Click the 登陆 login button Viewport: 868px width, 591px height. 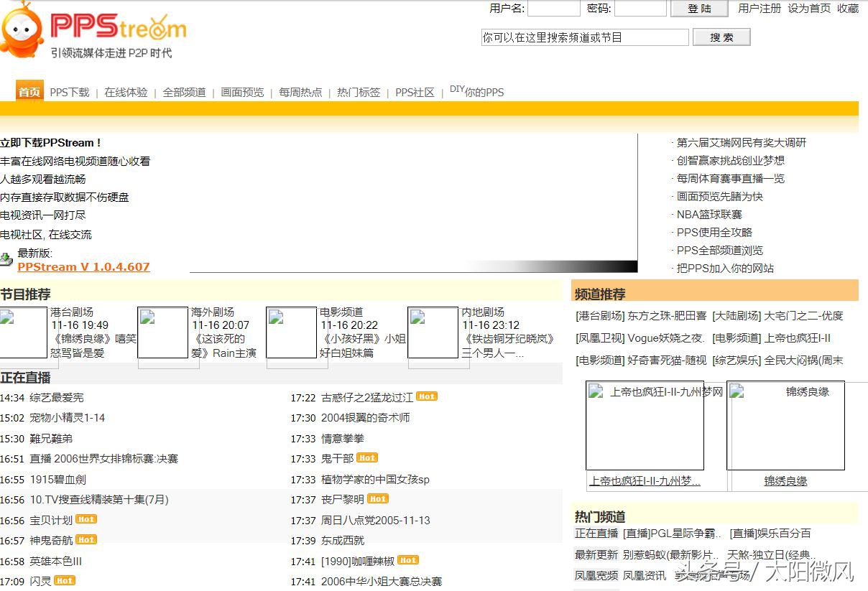pyautogui.click(x=698, y=9)
